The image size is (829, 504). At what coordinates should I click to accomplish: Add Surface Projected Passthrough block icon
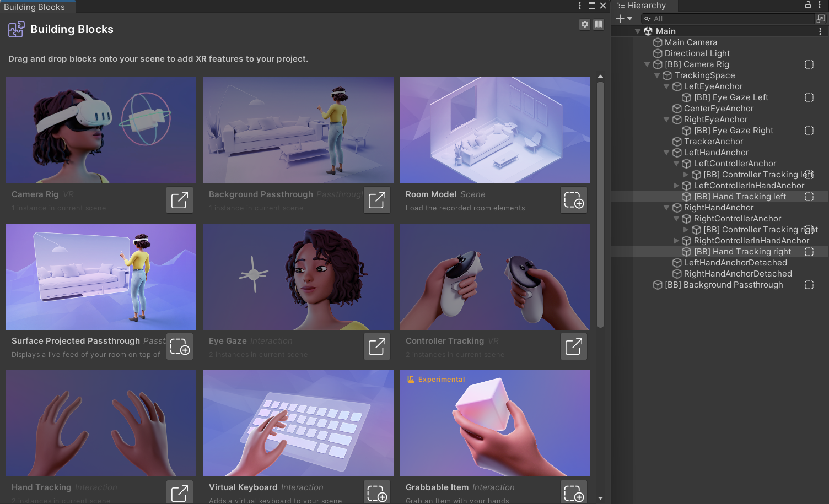(x=180, y=346)
